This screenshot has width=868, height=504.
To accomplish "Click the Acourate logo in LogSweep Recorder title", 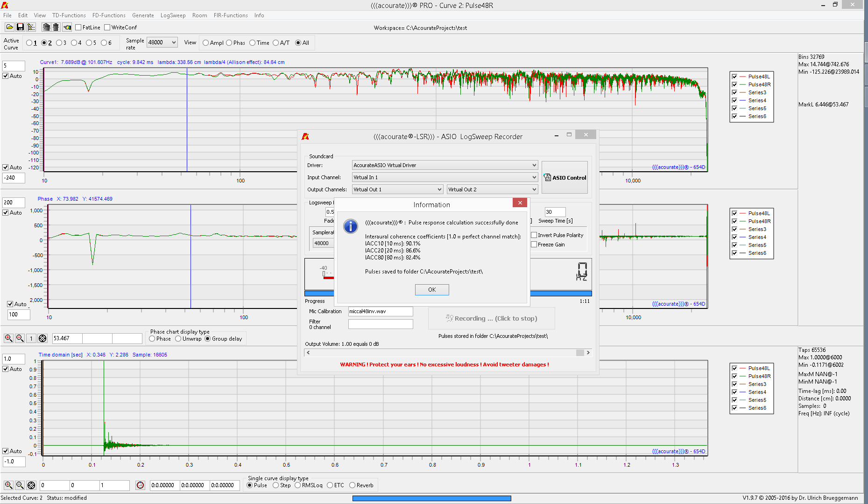I will [x=305, y=136].
